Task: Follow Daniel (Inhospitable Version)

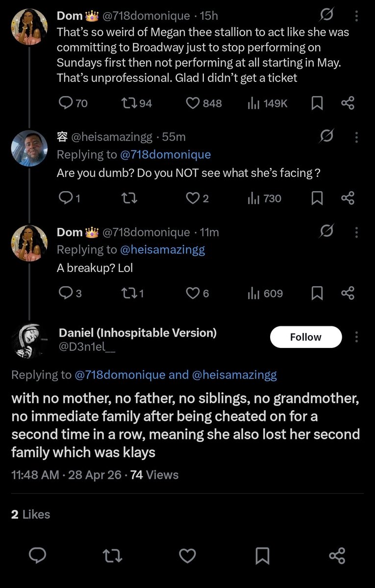Action: (305, 337)
